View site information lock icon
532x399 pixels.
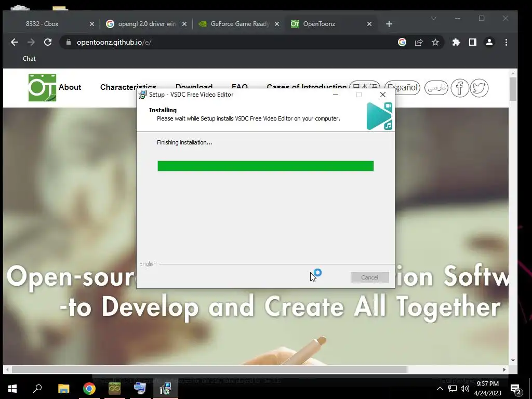pos(69,42)
